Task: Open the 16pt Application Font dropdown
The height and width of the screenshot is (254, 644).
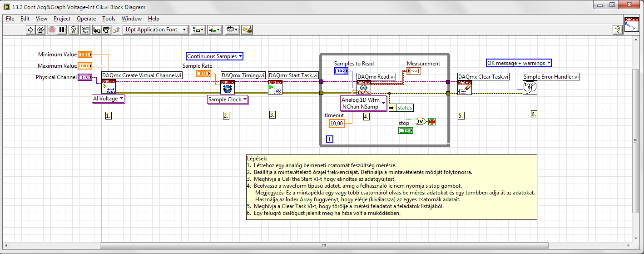Action: click(x=155, y=30)
